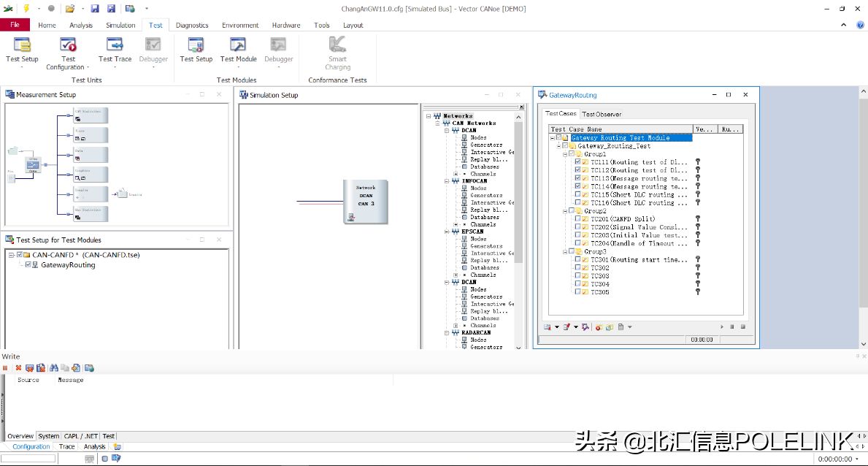Switch to the Test Observer tab
This screenshot has height=466, width=868.
point(602,114)
